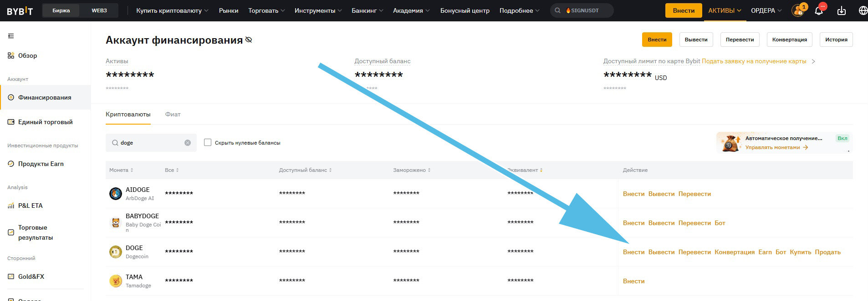Open Бонусный центр menu item

(465, 10)
